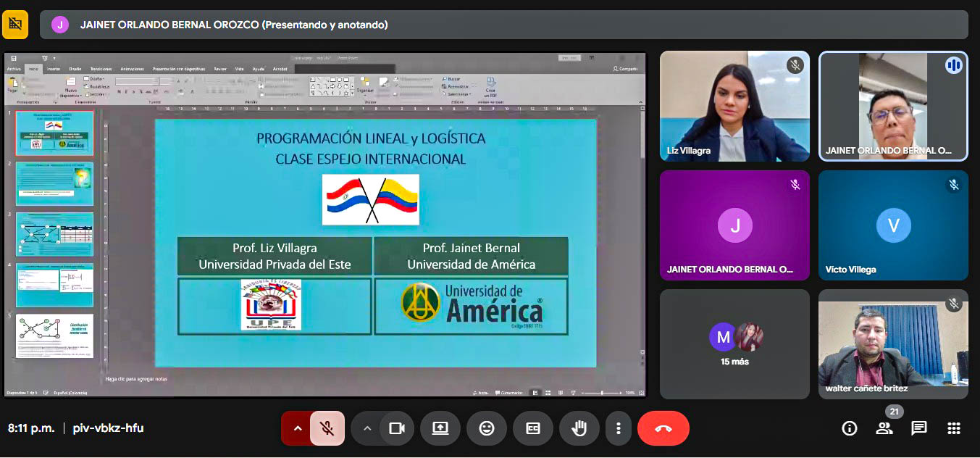Expand the video settings arrow beside camera

point(367,428)
